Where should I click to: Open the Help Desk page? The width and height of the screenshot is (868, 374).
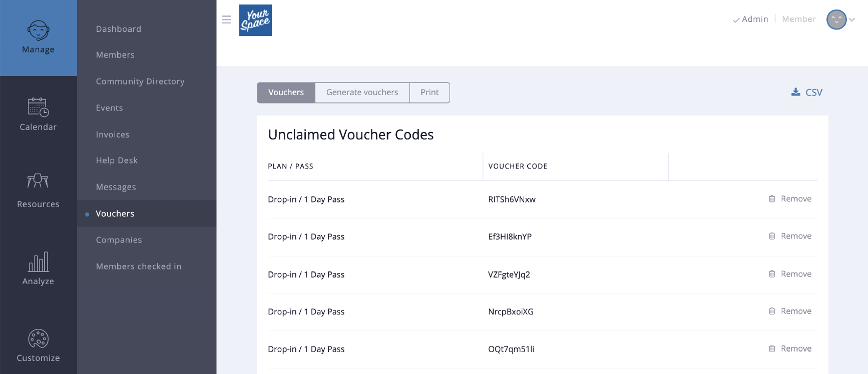[117, 160]
